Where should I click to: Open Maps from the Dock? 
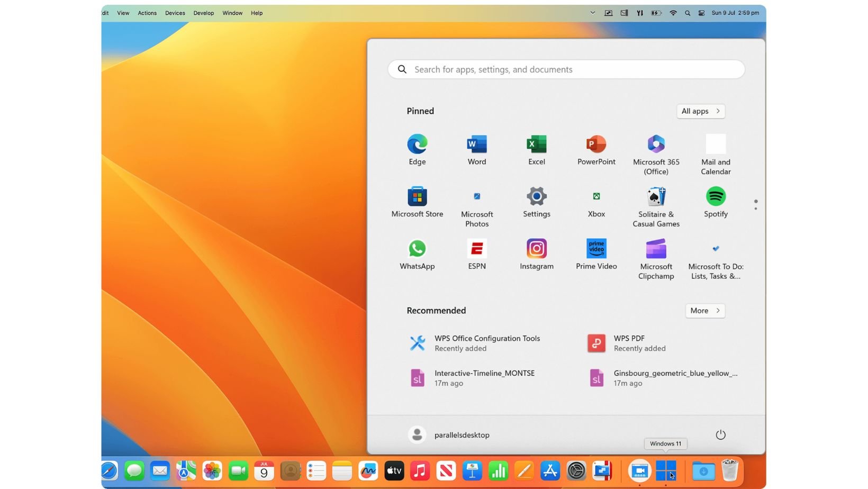186,470
